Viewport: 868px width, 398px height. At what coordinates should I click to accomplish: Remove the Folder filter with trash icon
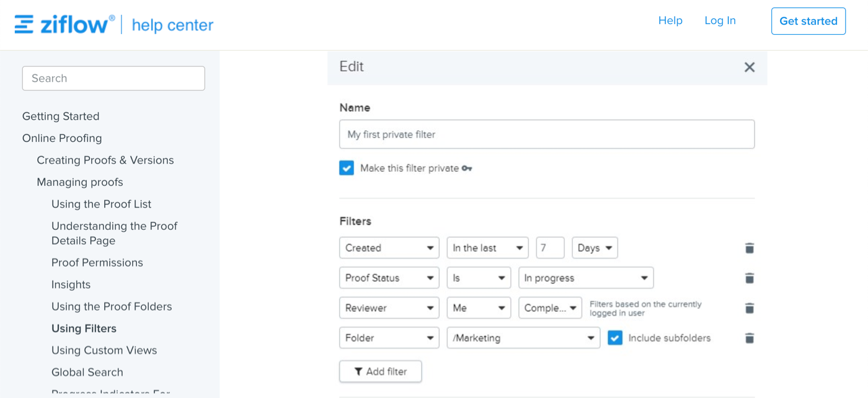click(749, 338)
